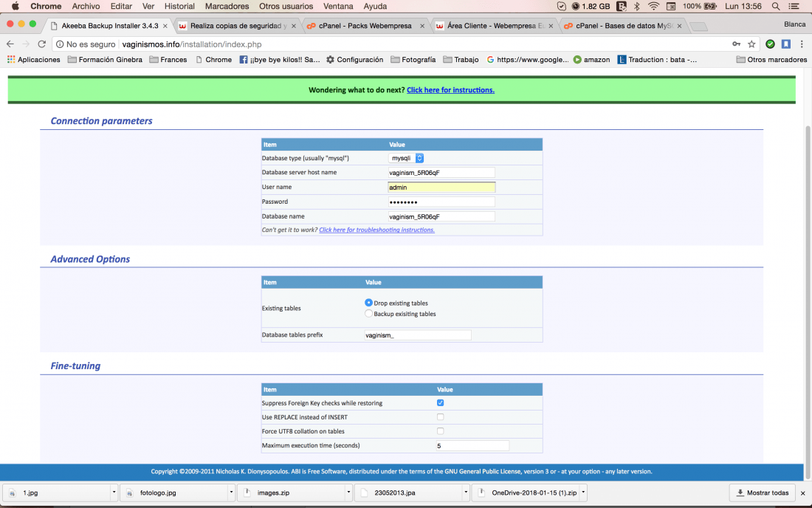The image size is (812, 508).
Task: Click the Mostrar todas downloads button
Action: point(763,492)
